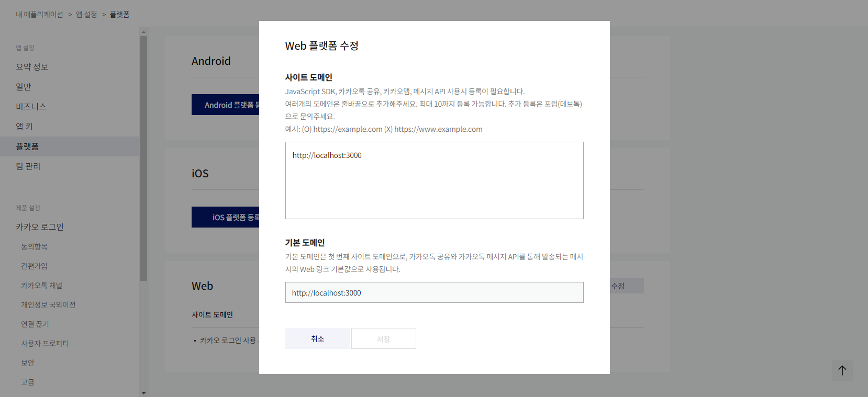The height and width of the screenshot is (397, 868).
Task: Select 연결 끊기 submenu item
Action: click(35, 324)
